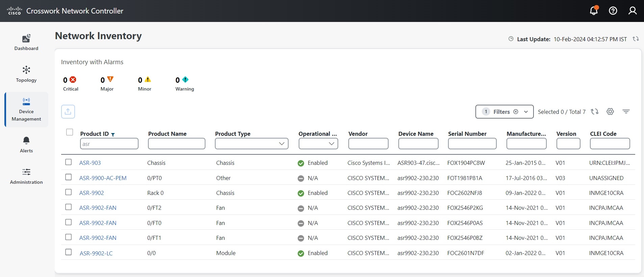Check the ASR-9900-AC-PEM row checkbox
The width and height of the screenshot is (644, 277).
(x=69, y=177)
